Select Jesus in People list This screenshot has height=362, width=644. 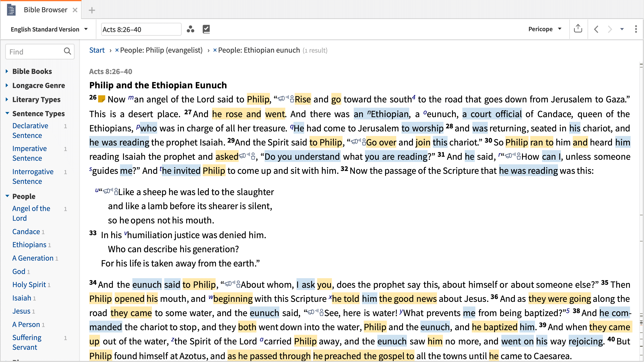[x=21, y=311]
